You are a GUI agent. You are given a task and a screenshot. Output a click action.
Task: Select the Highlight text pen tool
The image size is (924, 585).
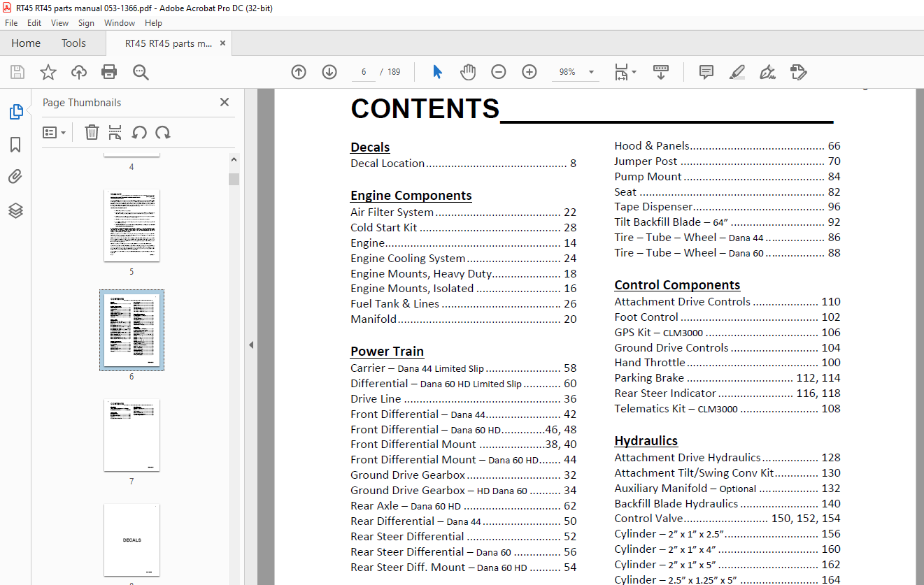pyautogui.click(x=737, y=72)
